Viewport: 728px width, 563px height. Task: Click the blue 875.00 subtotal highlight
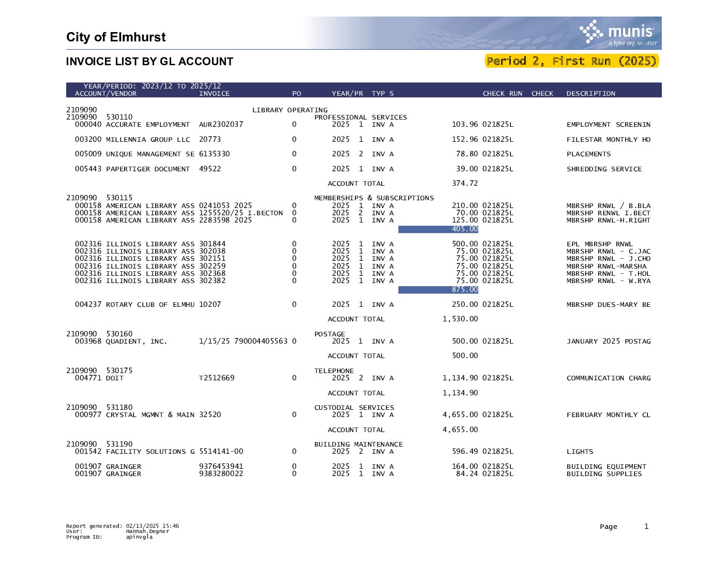[x=438, y=290]
